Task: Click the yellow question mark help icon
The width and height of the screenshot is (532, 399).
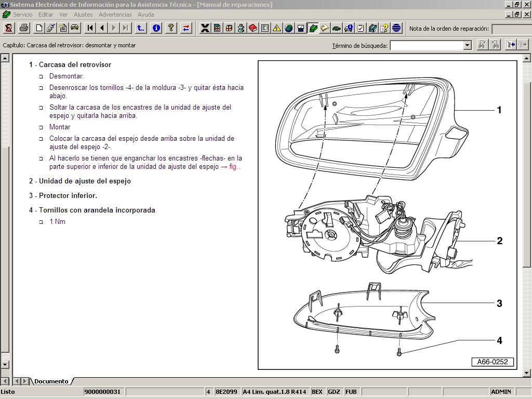Action: pos(171,28)
